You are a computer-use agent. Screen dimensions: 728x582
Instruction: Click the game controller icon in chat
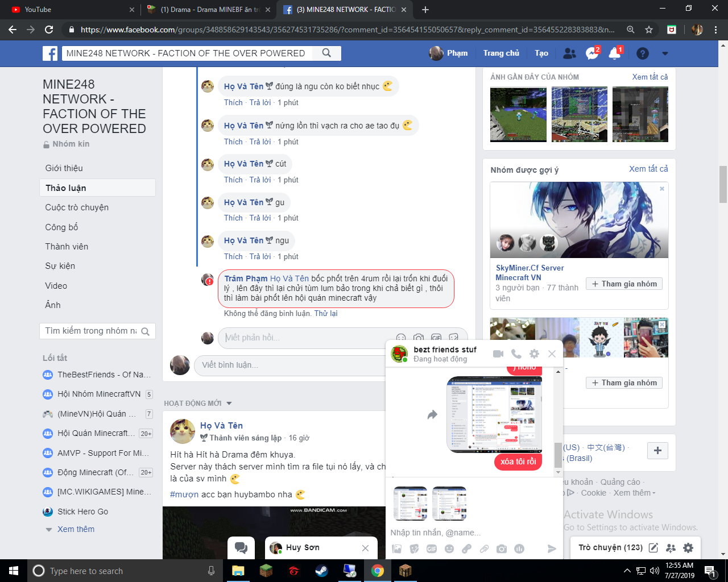pos(466,548)
